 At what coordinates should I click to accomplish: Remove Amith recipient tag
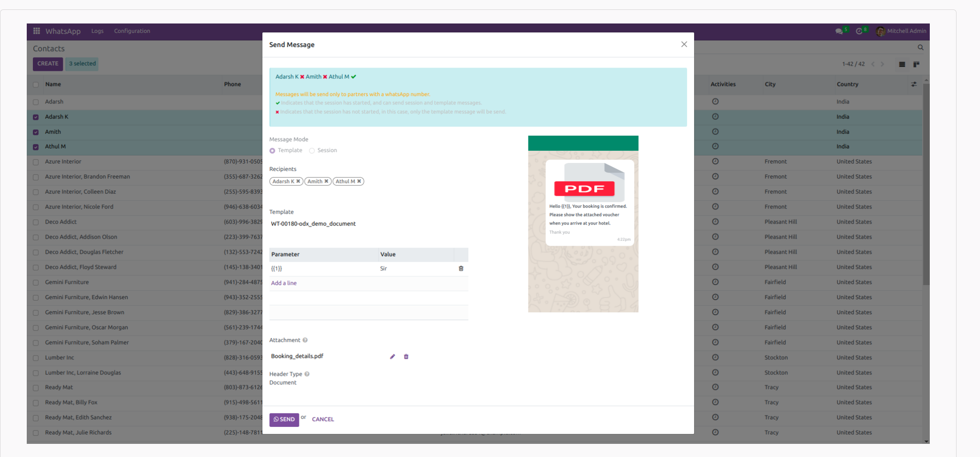pos(326,181)
